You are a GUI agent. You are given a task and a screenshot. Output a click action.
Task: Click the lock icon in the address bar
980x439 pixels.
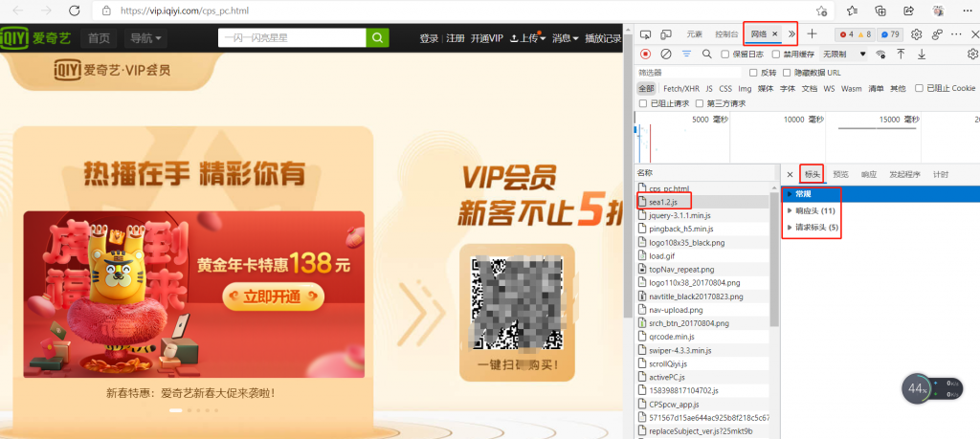point(106,11)
